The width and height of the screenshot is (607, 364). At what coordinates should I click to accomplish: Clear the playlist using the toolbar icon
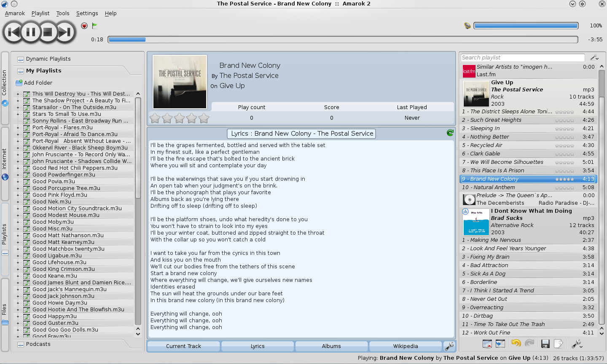[487, 344]
